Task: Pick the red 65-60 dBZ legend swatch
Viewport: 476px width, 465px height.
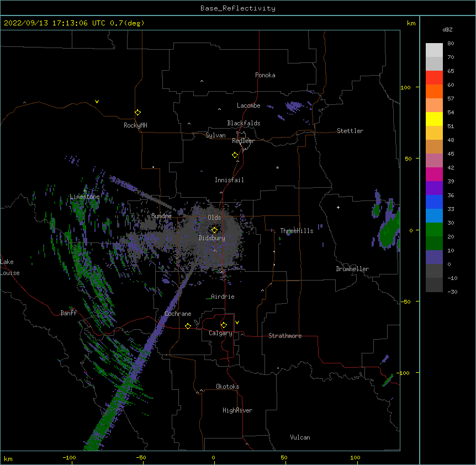Action: 434,77
